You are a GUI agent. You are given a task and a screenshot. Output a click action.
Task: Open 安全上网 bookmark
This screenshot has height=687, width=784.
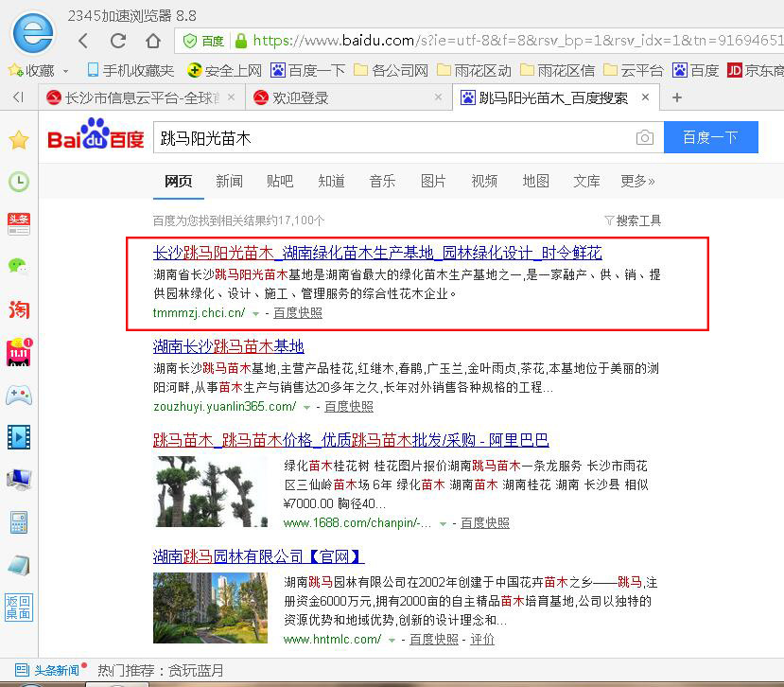[224, 71]
